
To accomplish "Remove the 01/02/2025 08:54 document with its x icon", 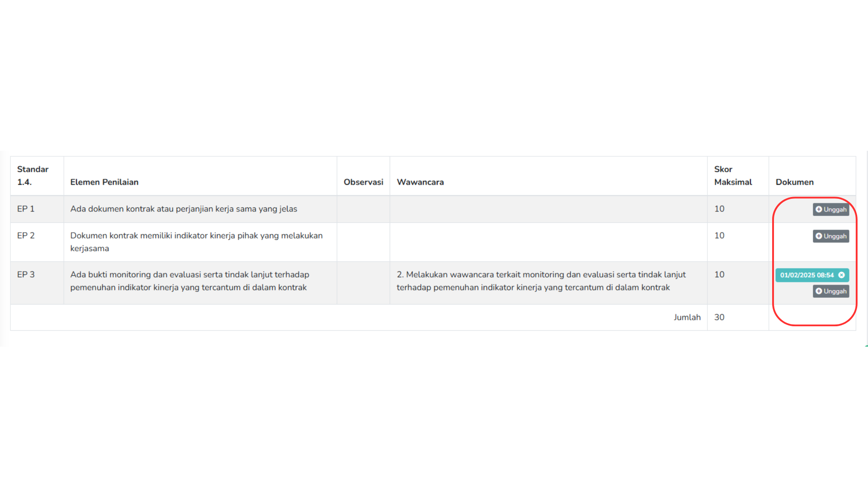I will coord(841,275).
